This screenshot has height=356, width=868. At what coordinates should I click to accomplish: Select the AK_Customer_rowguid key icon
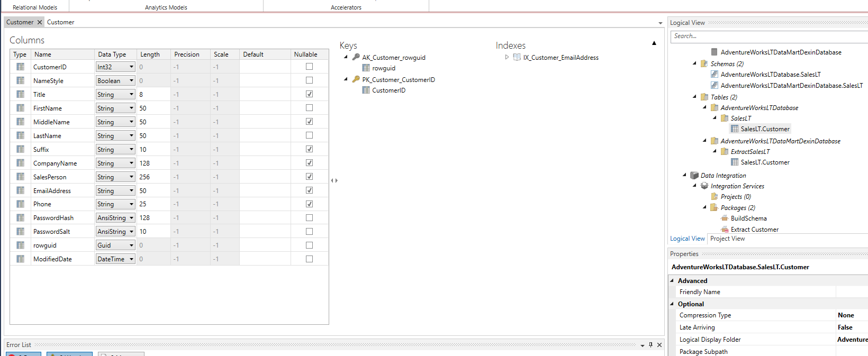(x=356, y=57)
